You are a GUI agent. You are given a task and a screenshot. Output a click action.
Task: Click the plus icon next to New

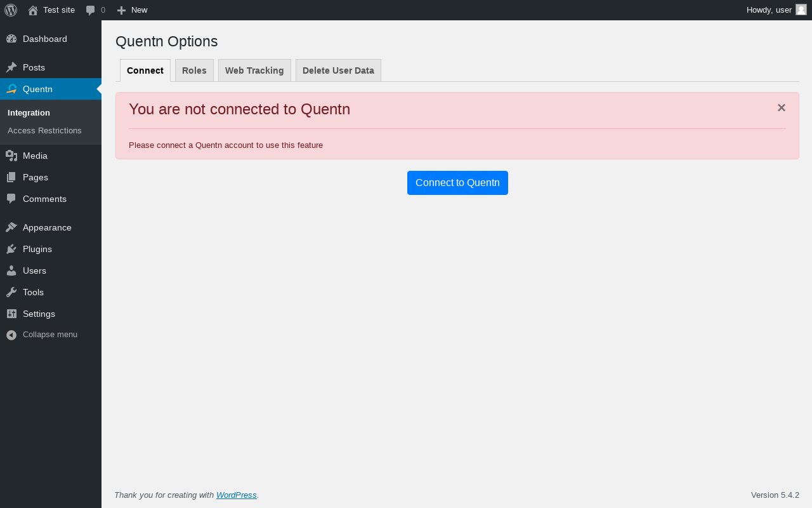[x=121, y=10]
